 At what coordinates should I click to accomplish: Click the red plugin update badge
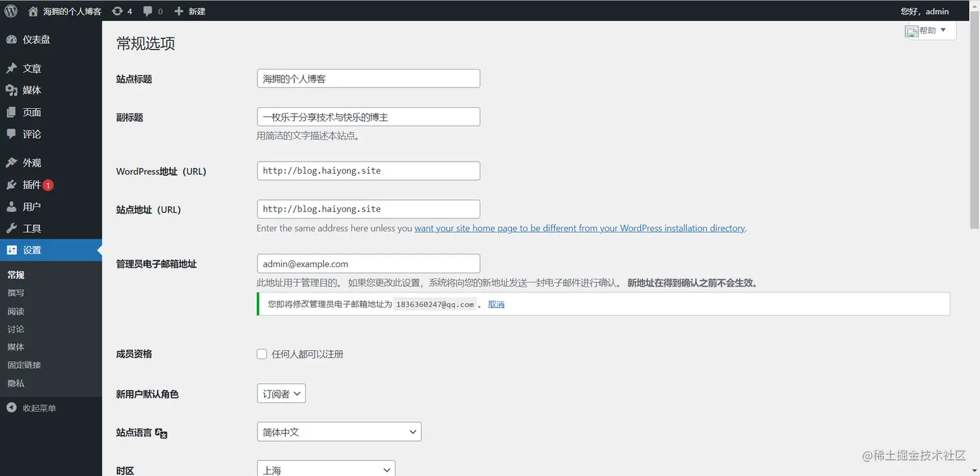tap(48, 185)
